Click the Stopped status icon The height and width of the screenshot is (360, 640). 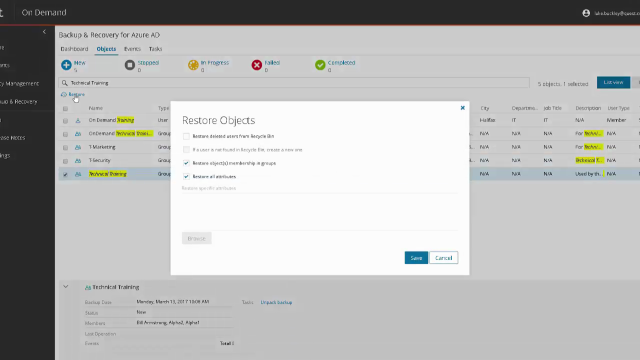point(130,65)
